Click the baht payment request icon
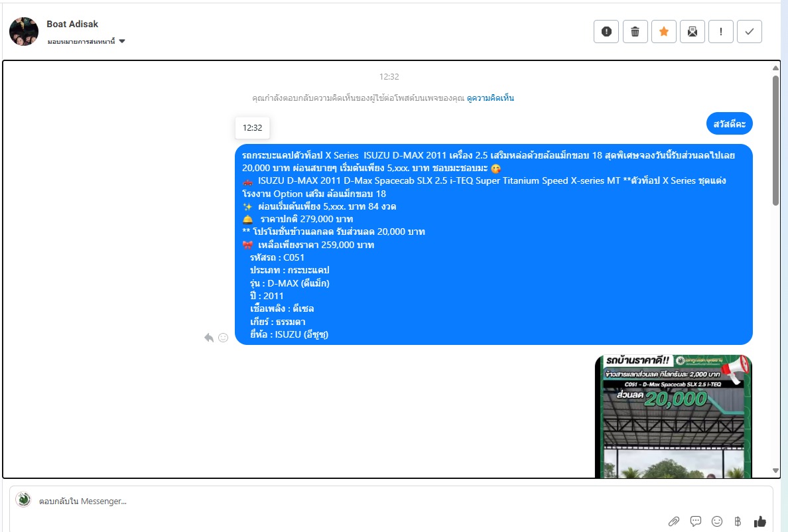 (x=738, y=521)
